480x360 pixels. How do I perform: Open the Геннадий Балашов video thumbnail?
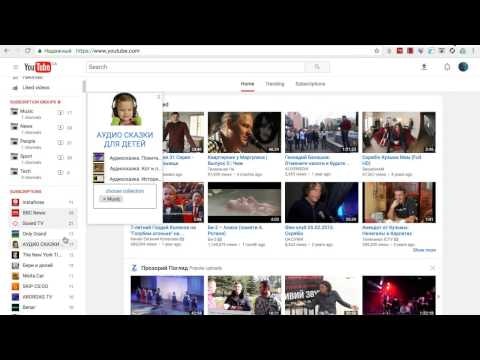pos(322,132)
